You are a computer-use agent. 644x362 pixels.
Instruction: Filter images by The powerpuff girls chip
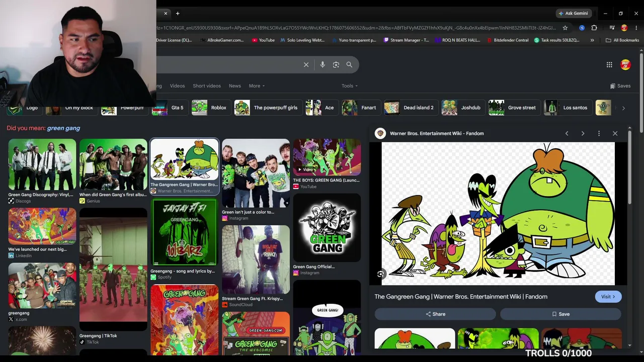[x=267, y=108]
